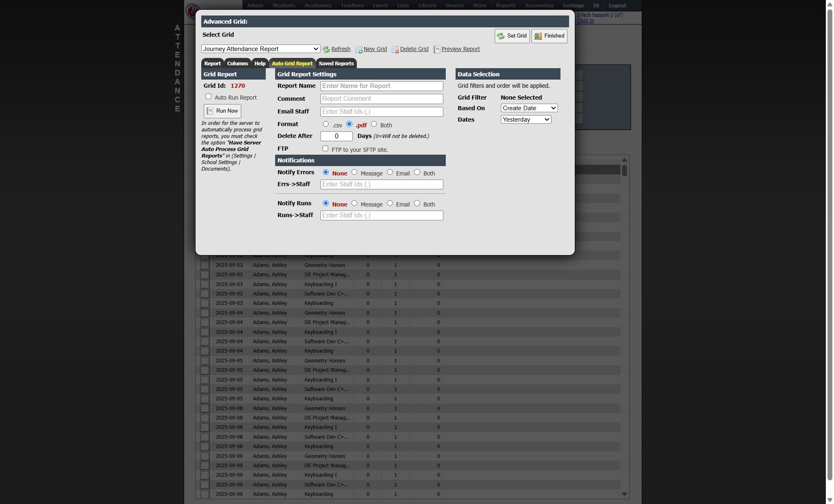The image size is (834, 504).
Task: Select the .csv format radio button
Action: [x=325, y=124]
